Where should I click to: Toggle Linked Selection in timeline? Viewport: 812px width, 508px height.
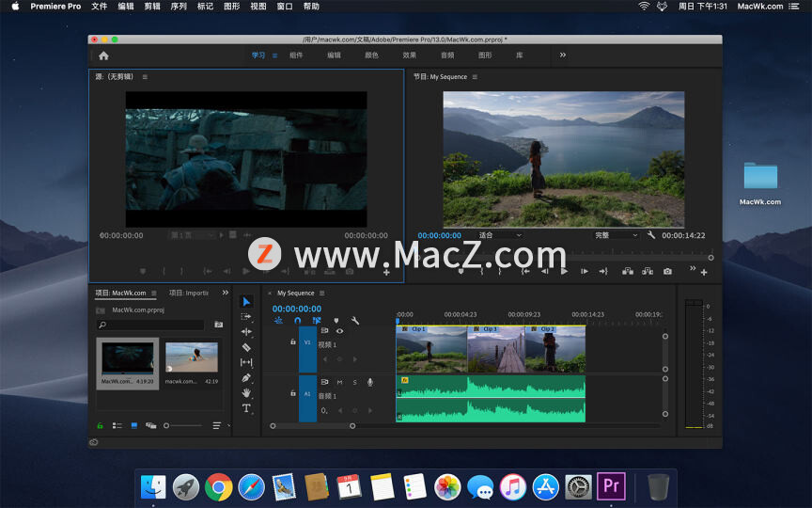pos(317,321)
